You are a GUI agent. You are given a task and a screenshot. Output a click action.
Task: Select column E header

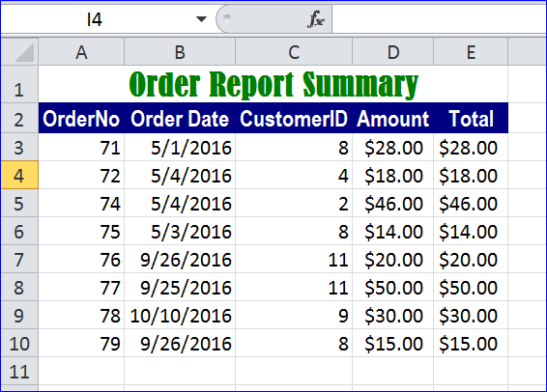471,52
